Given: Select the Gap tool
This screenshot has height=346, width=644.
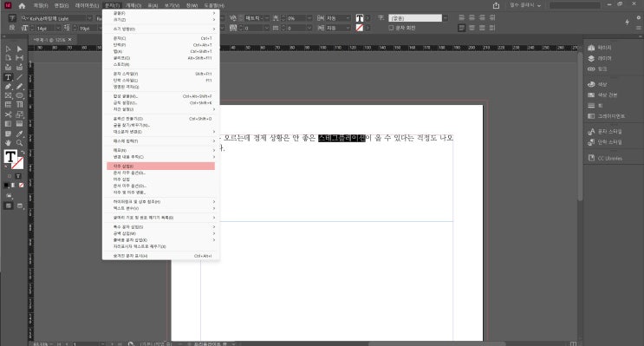Looking at the screenshot, I should [19, 58].
